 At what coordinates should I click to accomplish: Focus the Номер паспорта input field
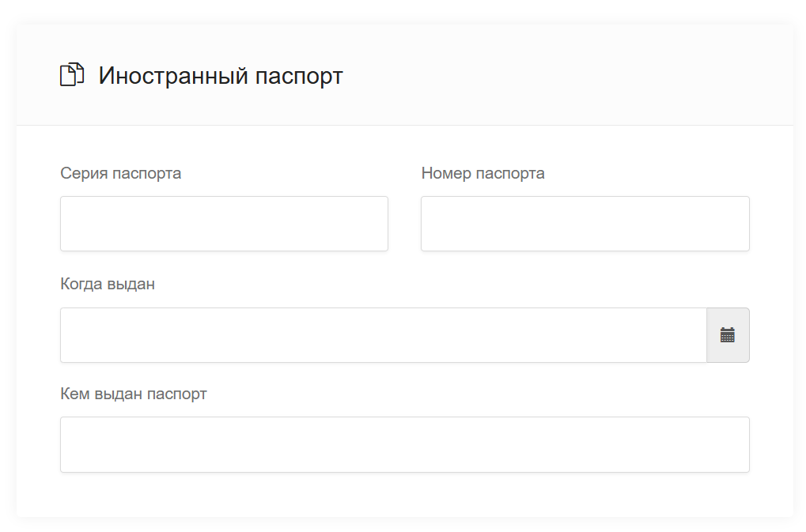click(585, 224)
